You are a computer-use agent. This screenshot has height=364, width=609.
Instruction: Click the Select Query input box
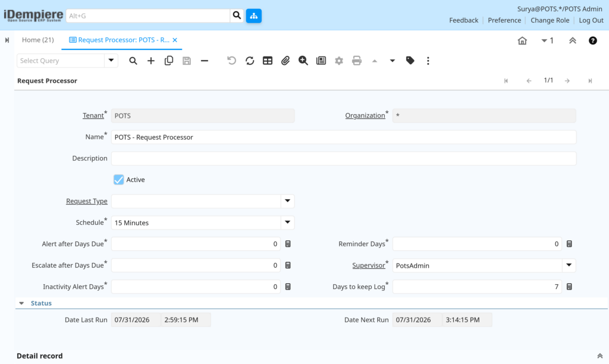click(61, 61)
